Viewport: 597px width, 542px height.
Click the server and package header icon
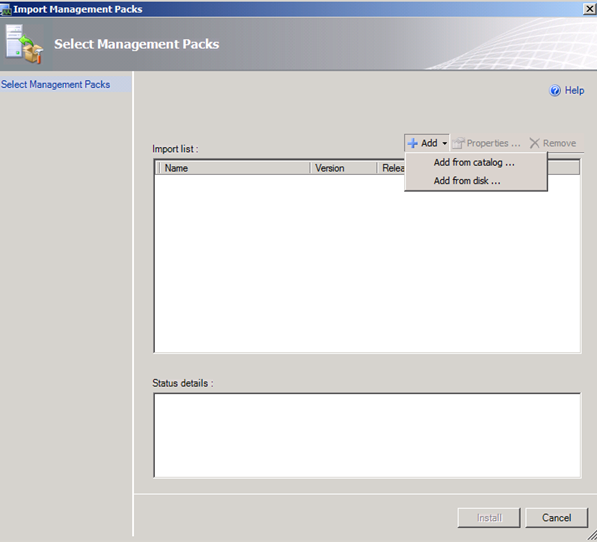(24, 44)
